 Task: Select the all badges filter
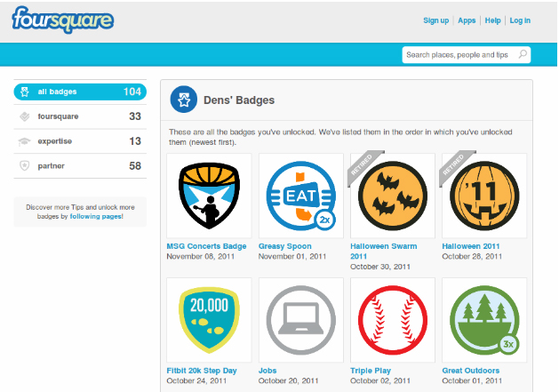[80, 92]
